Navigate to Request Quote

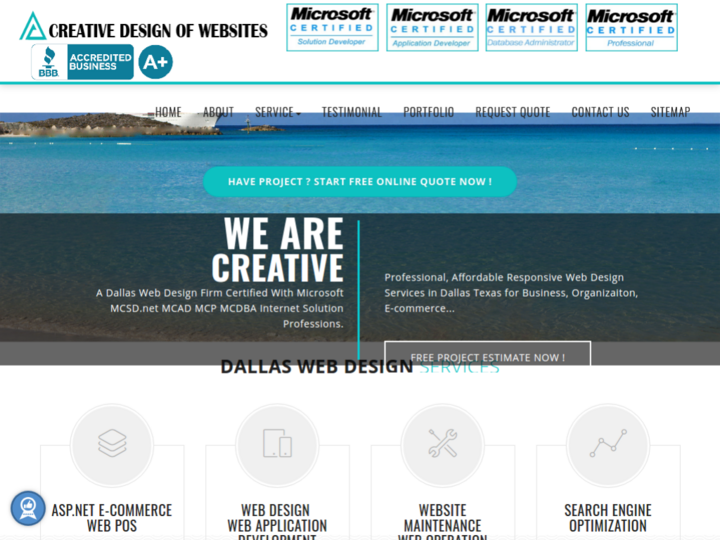512,112
